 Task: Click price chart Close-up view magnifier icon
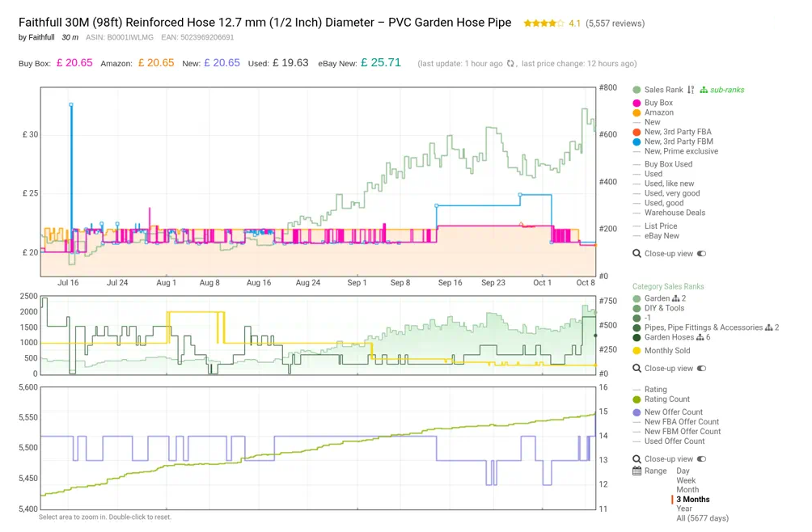pos(636,254)
